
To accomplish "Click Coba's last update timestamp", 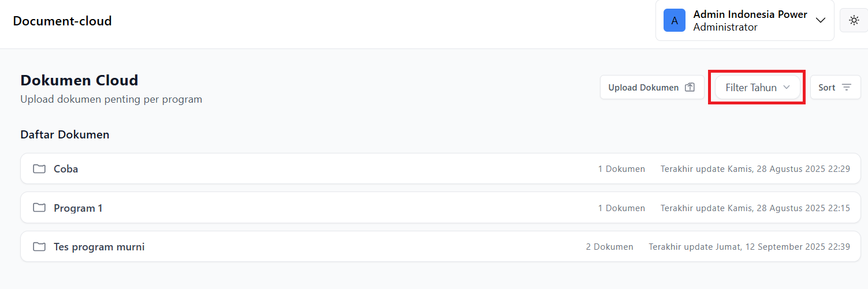I will 755,169.
